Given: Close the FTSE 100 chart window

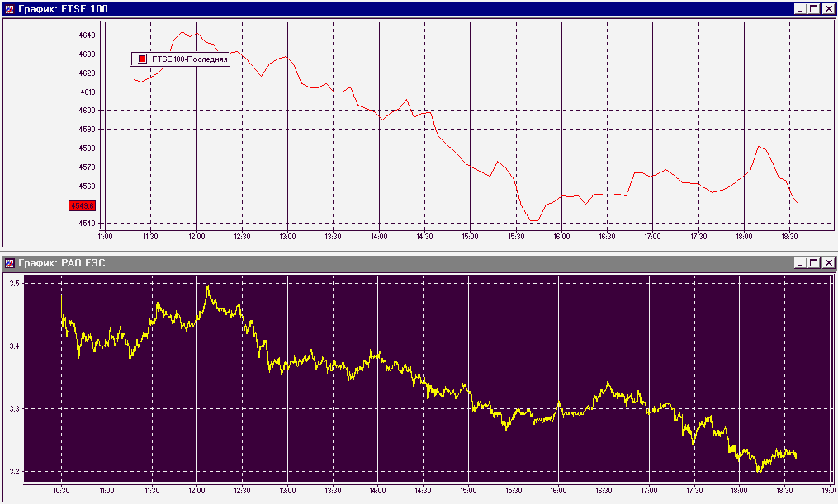Looking at the screenshot, I should coord(828,9).
